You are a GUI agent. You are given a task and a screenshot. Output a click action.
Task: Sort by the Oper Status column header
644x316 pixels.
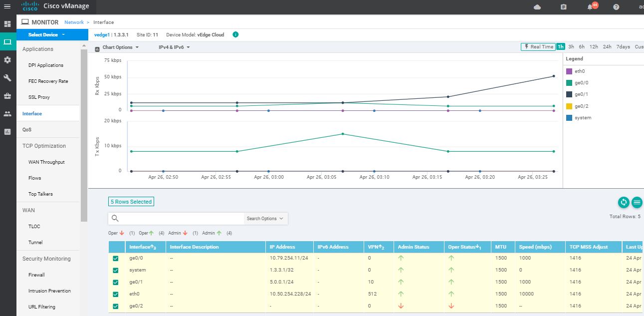click(467, 247)
